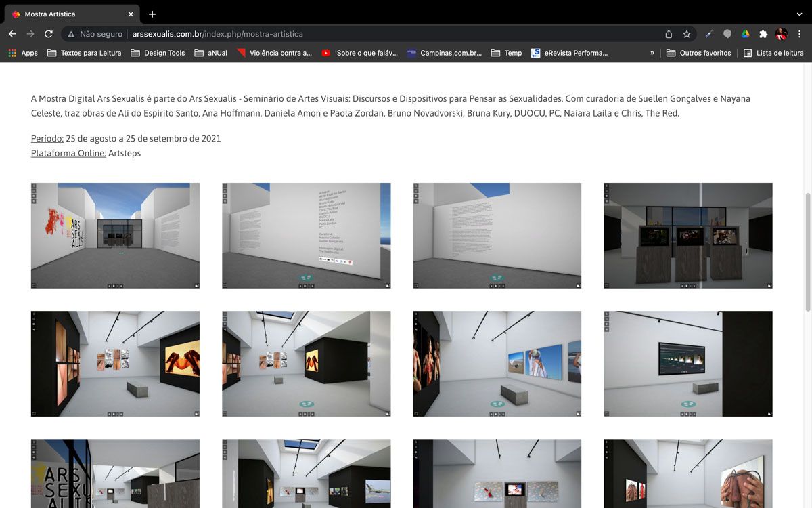
Task: Open 'Lista de leitura' reading list
Action: [773, 53]
